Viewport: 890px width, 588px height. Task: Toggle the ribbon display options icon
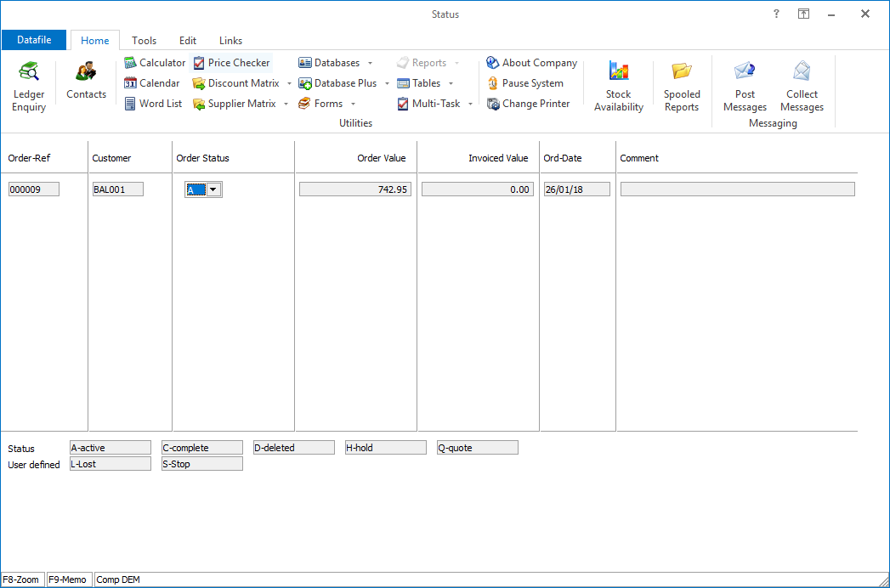804,14
